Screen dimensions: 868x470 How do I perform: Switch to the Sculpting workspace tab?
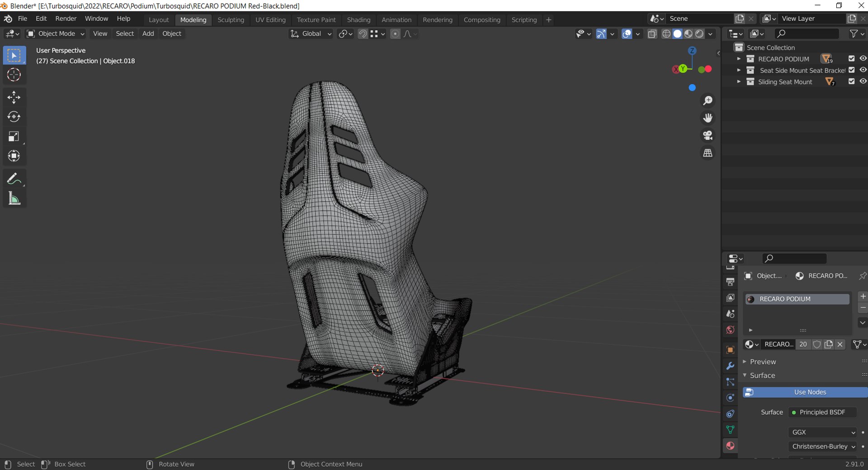(231, 20)
